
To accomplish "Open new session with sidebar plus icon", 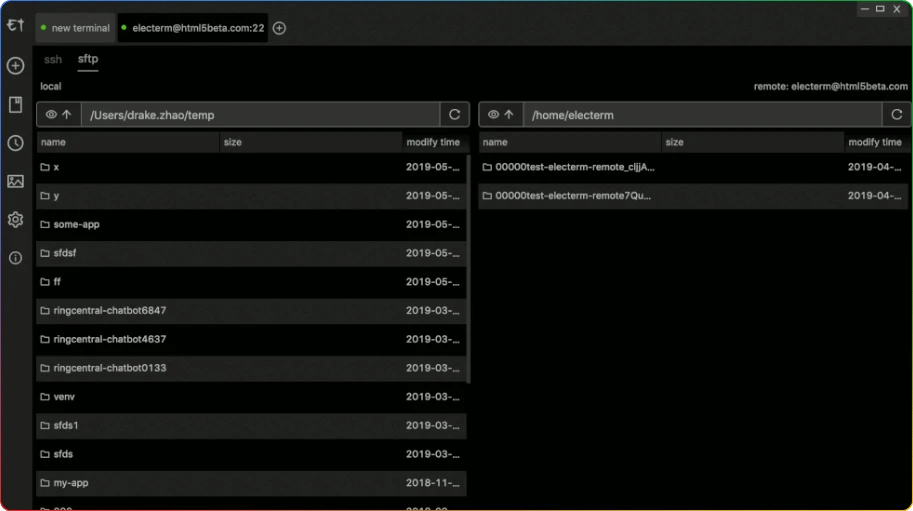I will point(15,66).
